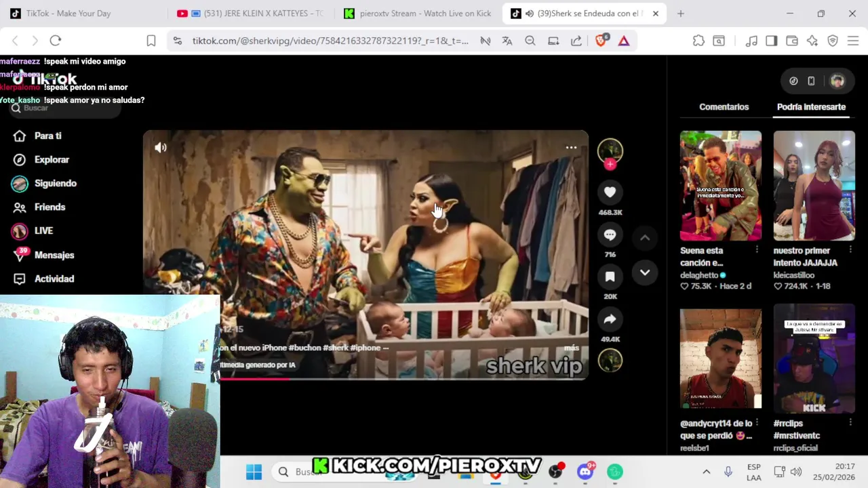Open browser hamburger main menu
Viewport: 868px width, 488px height.
853,41
